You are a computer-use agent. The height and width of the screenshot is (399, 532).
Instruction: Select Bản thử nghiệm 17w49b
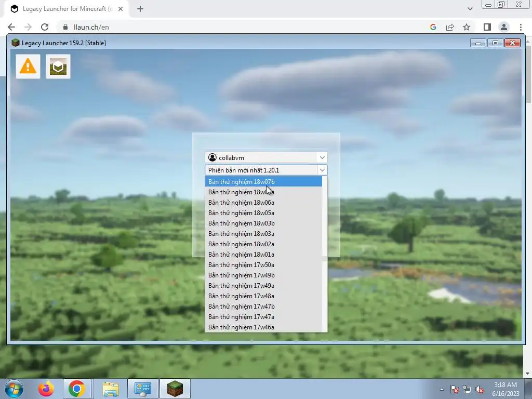click(263, 275)
